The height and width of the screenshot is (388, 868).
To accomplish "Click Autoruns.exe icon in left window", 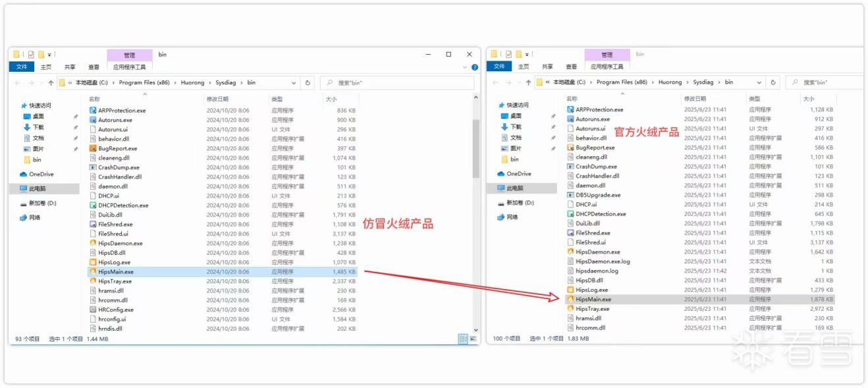I will point(93,120).
